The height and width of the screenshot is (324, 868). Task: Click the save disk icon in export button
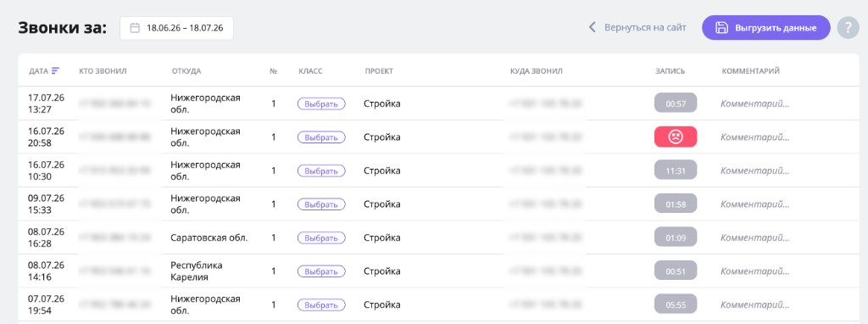(721, 28)
